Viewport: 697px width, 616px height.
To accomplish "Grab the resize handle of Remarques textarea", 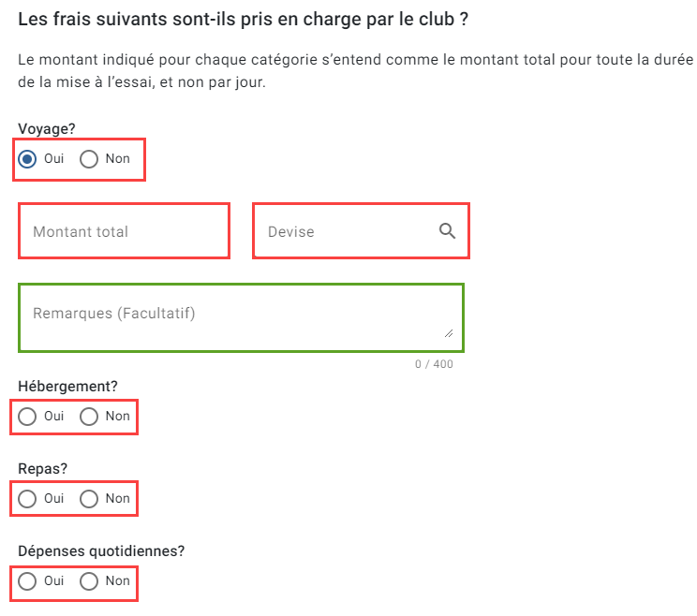I will [x=449, y=333].
